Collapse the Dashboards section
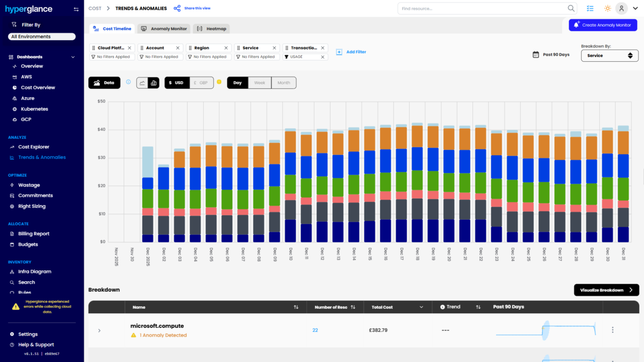This screenshot has height=362, width=644. point(73,57)
